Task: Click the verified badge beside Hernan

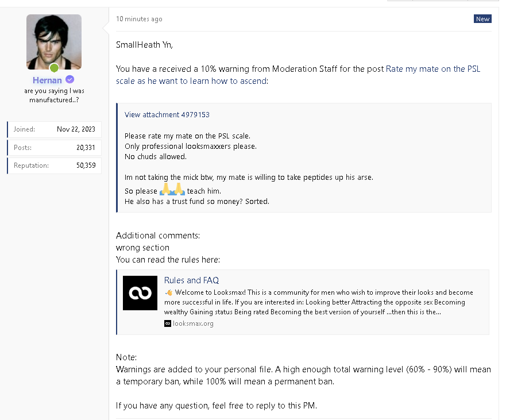Action: (69, 80)
